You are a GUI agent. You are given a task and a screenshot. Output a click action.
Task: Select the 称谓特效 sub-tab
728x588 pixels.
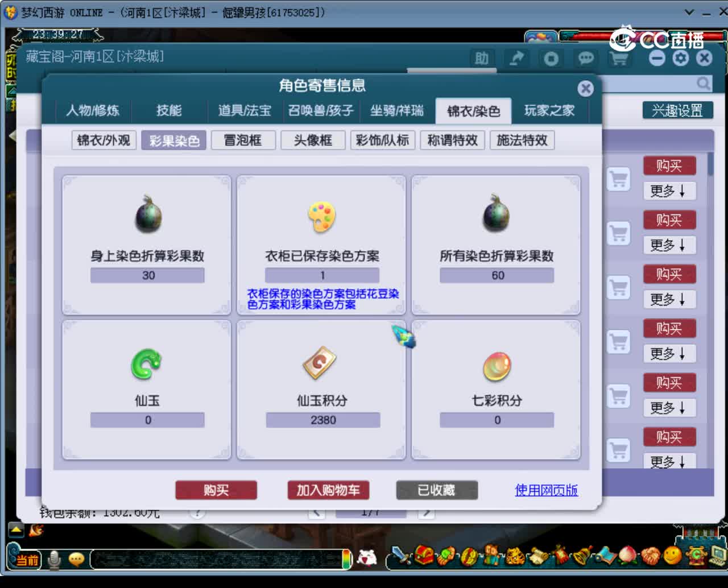[452, 140]
